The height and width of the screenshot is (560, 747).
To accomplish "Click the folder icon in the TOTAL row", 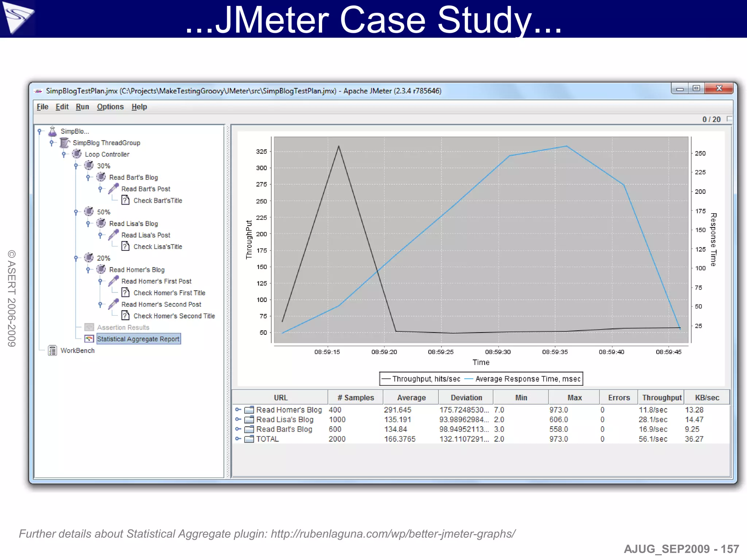I will (249, 439).
